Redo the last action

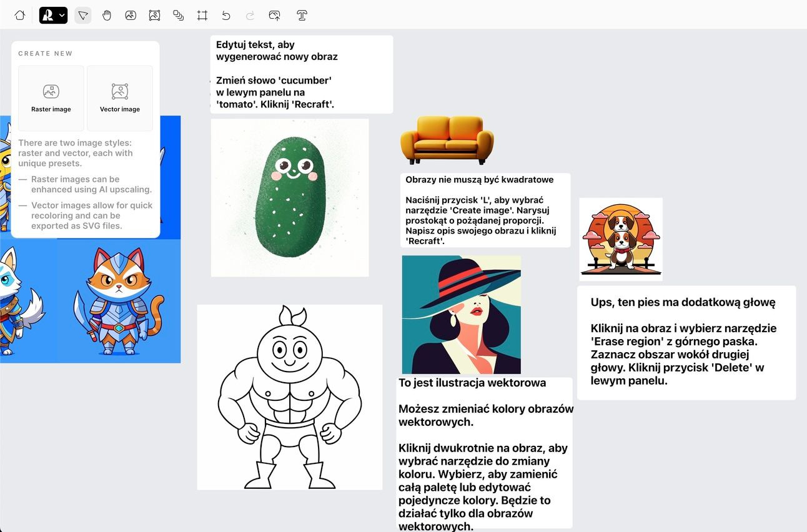(250, 15)
